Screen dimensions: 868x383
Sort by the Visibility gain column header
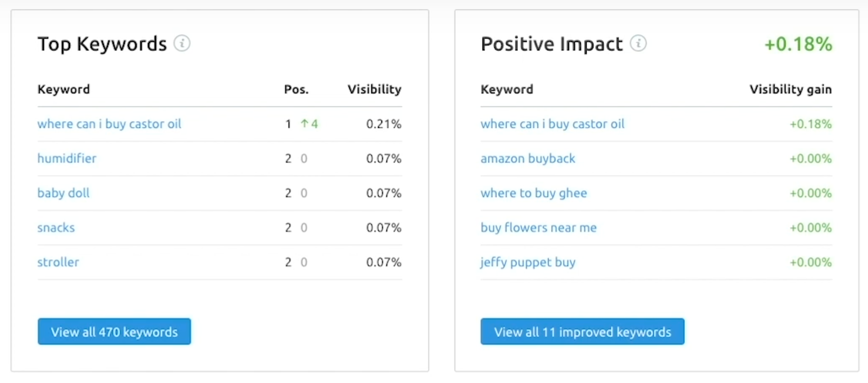point(790,89)
